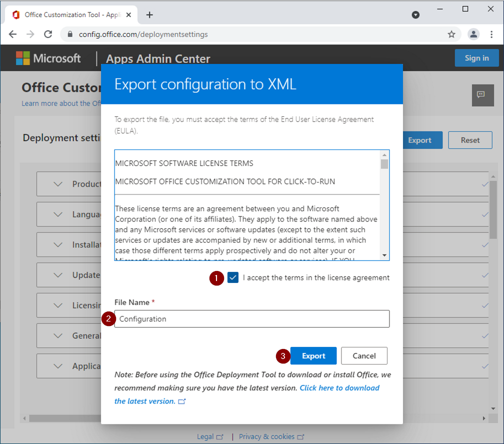This screenshot has width=504, height=444.
Task: Bookmark this page with the star icon
Action: coord(451,34)
